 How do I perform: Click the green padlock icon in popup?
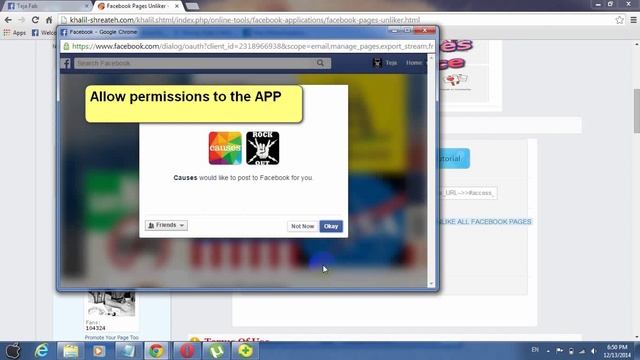(x=67, y=46)
